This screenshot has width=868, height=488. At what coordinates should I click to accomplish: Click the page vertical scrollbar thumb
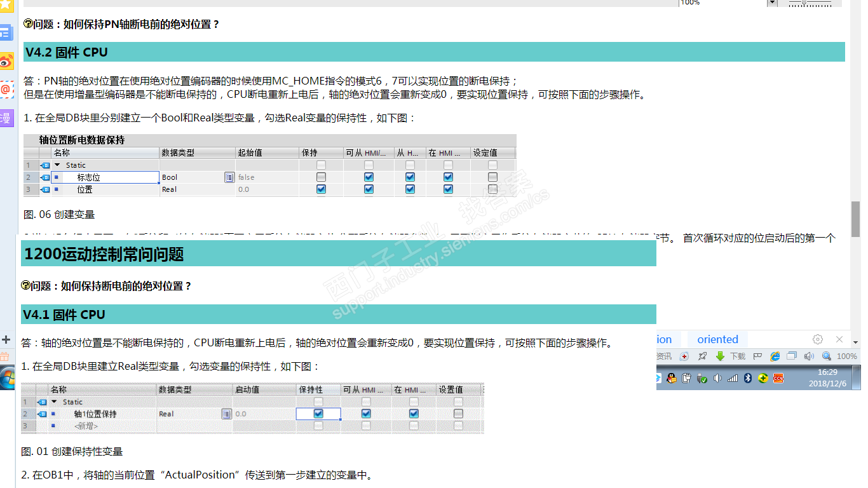click(x=855, y=219)
